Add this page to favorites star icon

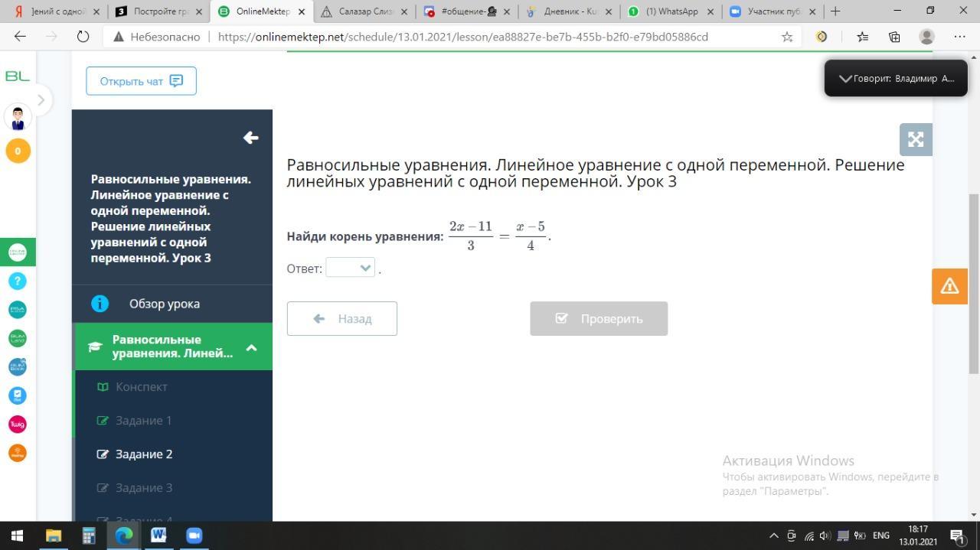click(787, 37)
